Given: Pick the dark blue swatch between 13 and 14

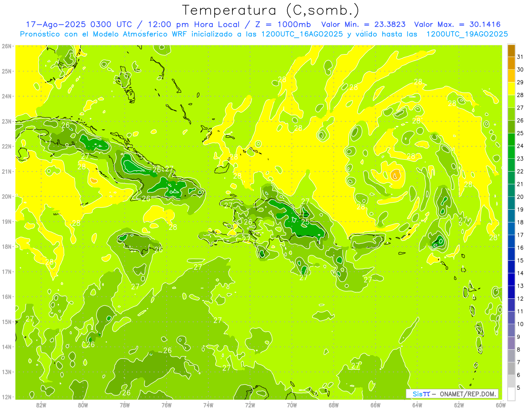Looking at the screenshot, I should 511,279.
